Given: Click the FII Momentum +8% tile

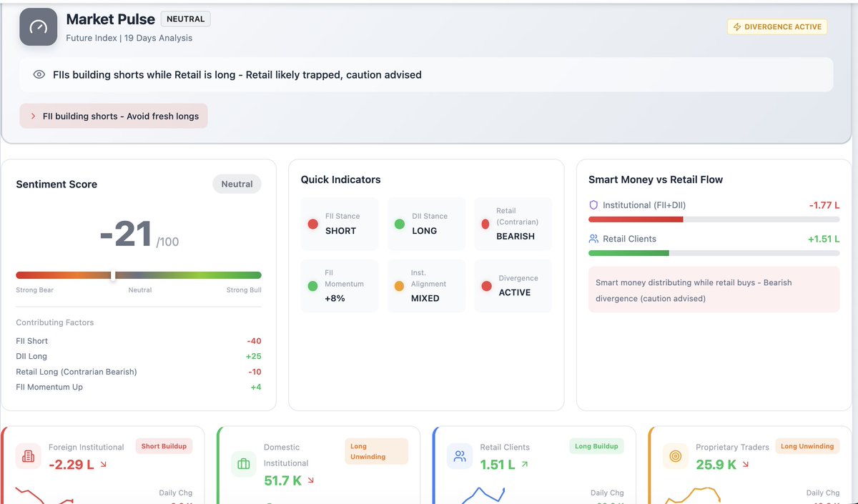Looking at the screenshot, I should [340, 286].
